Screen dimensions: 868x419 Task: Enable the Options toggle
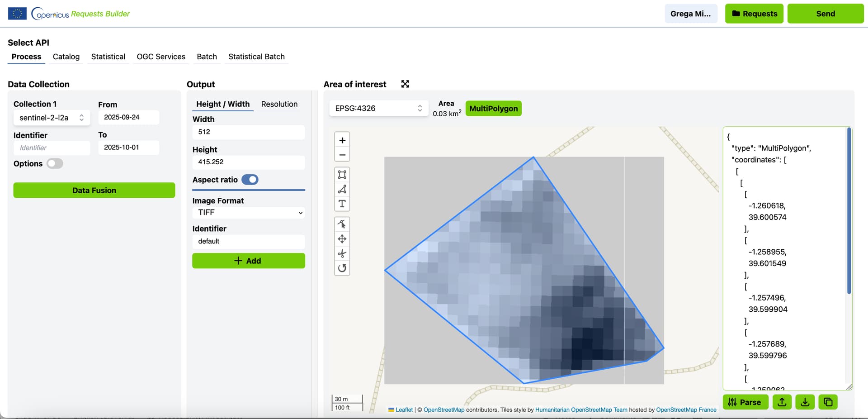tap(55, 164)
